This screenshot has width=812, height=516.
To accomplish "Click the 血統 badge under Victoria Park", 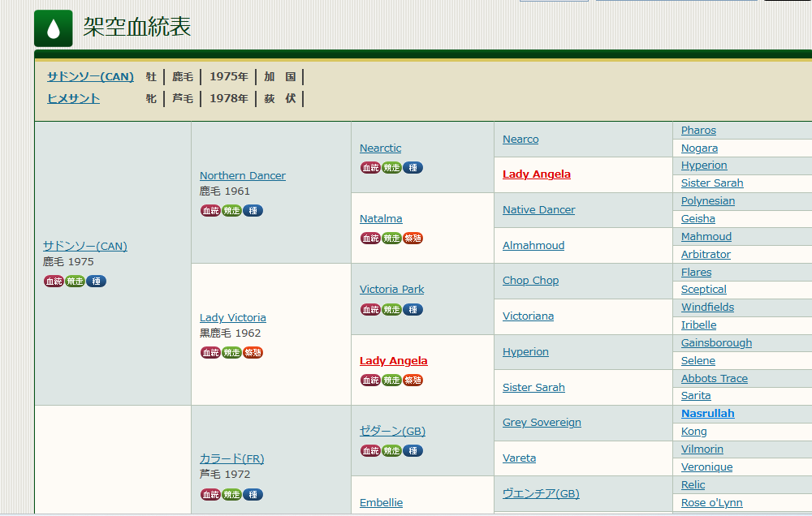I will pyautogui.click(x=370, y=310).
